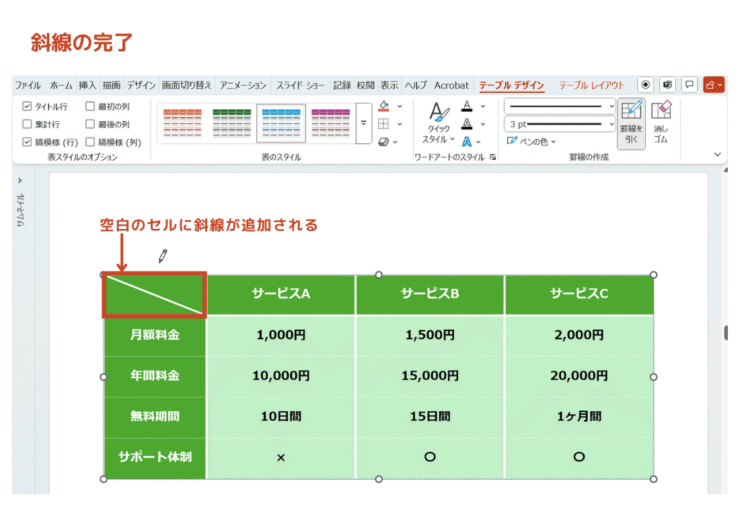740x505 pixels.
Task: Click the vertical scrollbar thumb on right
Action: coord(725,333)
